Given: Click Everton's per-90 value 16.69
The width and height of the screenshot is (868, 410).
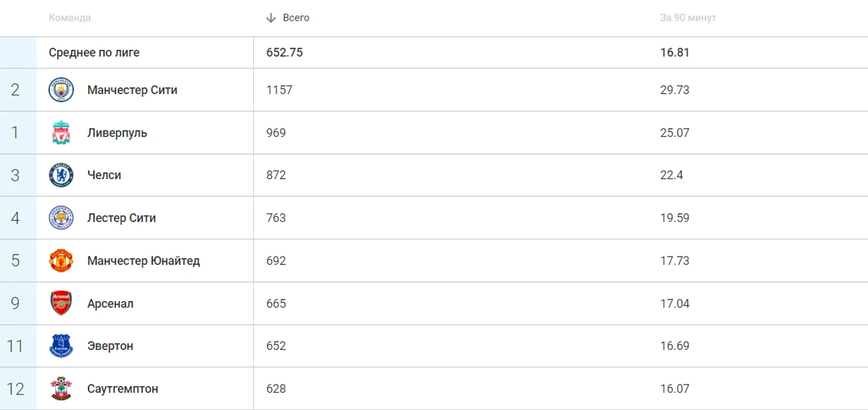Looking at the screenshot, I should [674, 346].
